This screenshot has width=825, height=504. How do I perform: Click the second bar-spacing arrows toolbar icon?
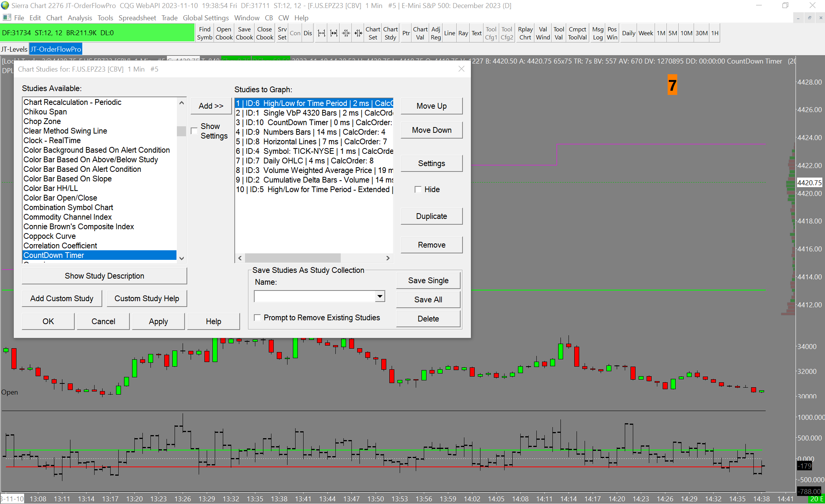click(x=334, y=33)
